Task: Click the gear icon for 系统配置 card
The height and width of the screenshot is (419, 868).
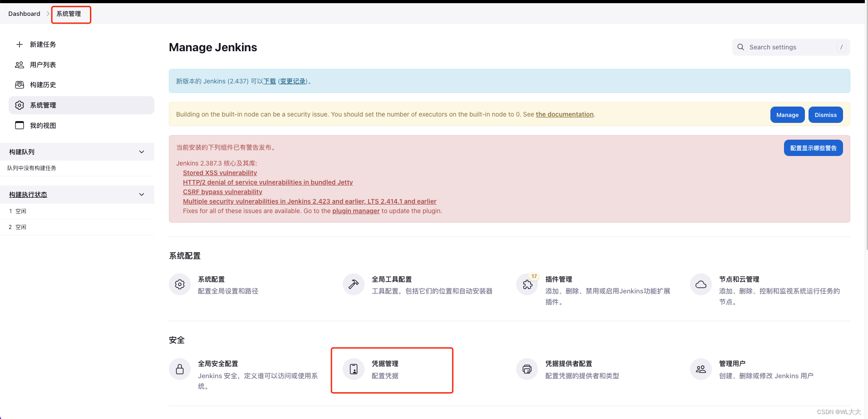Action: (x=180, y=284)
